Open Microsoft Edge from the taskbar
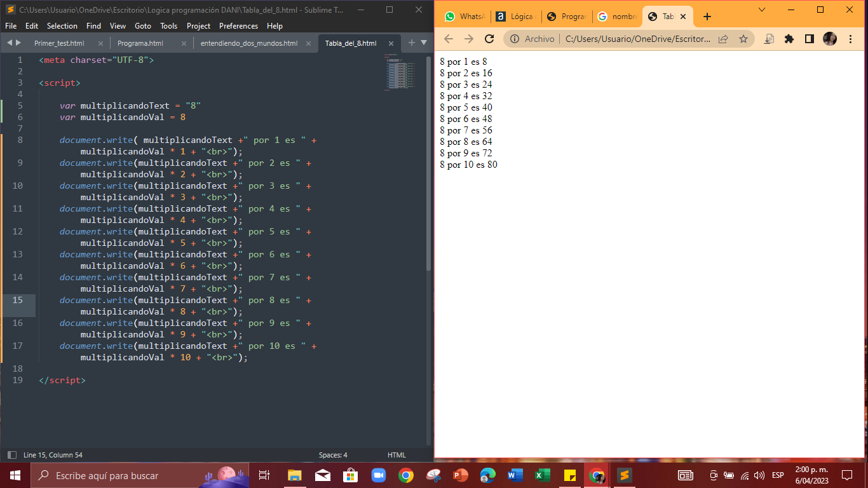This screenshot has height=488, width=868. tap(488, 475)
